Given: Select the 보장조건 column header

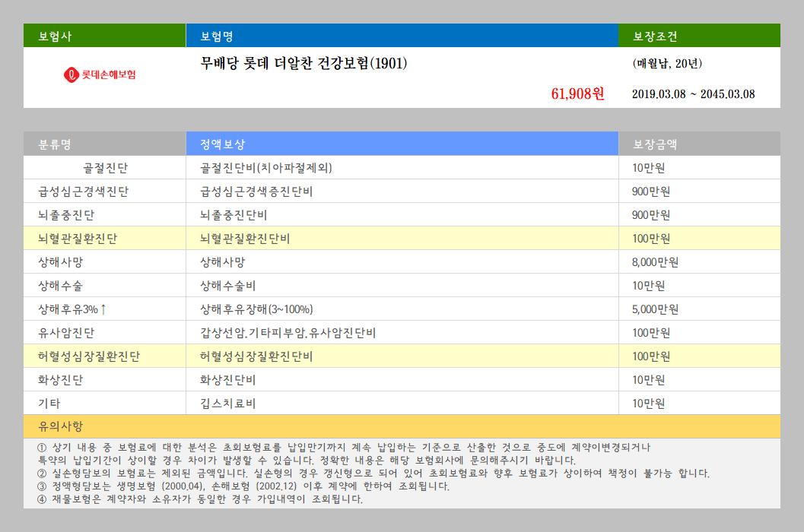Looking at the screenshot, I should 699,36.
